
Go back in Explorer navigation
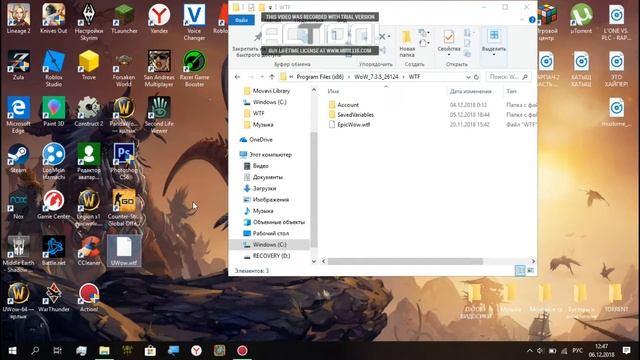238,77
